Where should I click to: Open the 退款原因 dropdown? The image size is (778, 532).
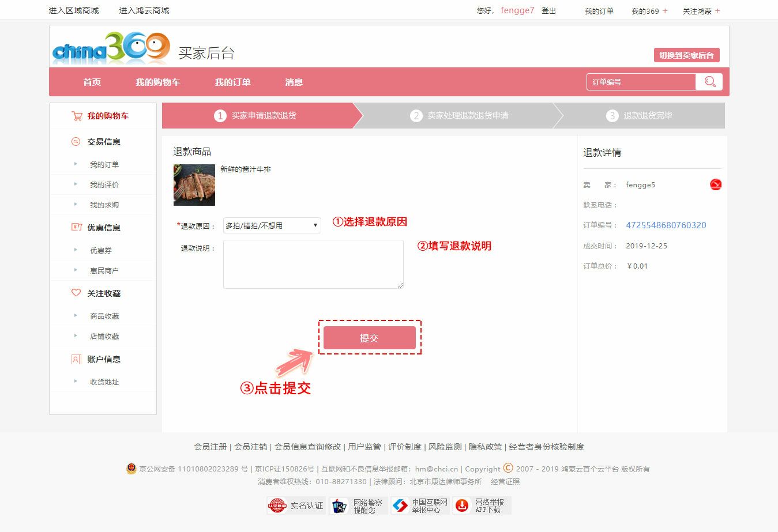[272, 225]
